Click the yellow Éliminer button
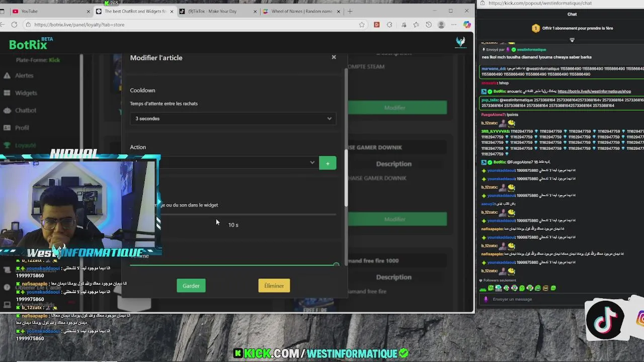The height and width of the screenshot is (362, 644). 274,286
